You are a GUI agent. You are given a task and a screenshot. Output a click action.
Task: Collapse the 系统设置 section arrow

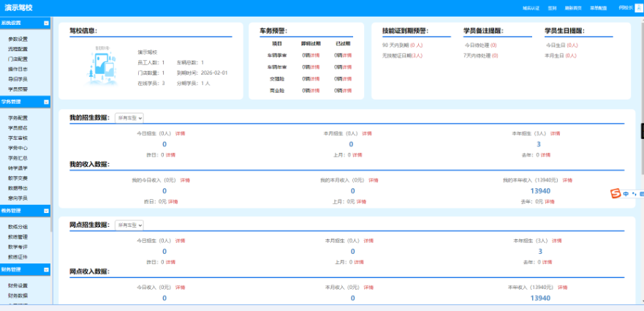click(x=46, y=23)
